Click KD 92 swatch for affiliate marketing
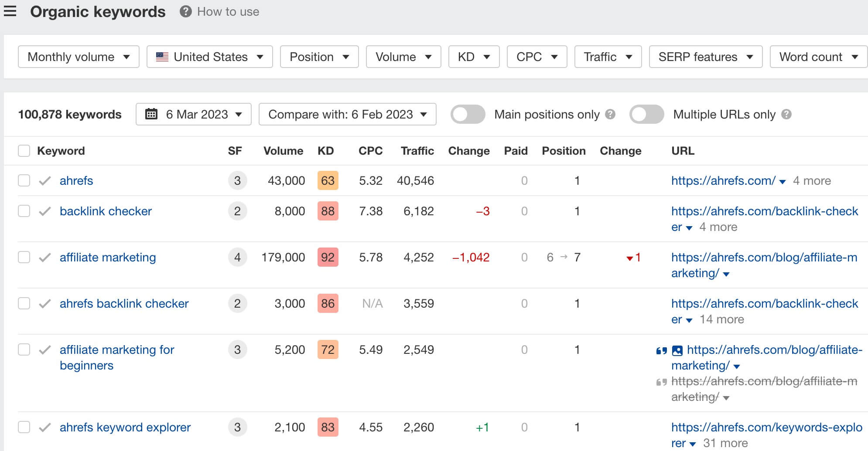The width and height of the screenshot is (868, 451). [x=328, y=257]
